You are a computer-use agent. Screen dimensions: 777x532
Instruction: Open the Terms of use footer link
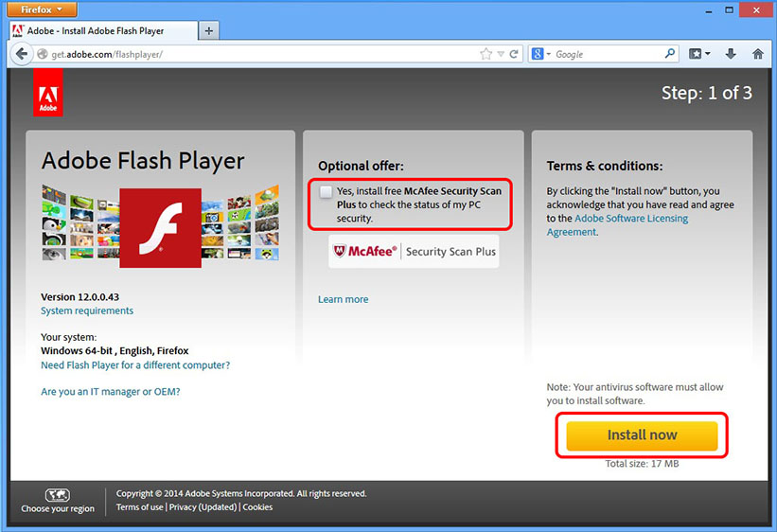click(139, 507)
